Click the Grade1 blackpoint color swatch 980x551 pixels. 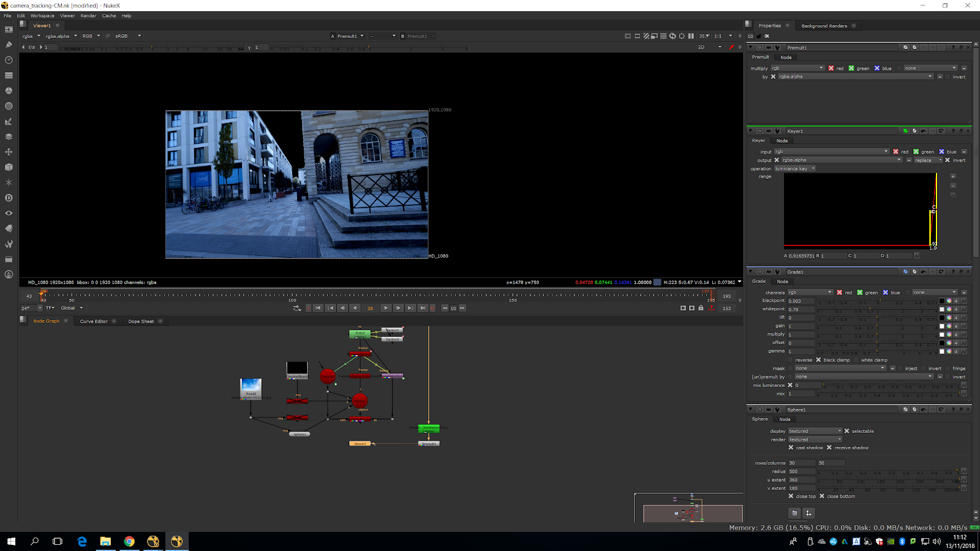click(x=942, y=301)
